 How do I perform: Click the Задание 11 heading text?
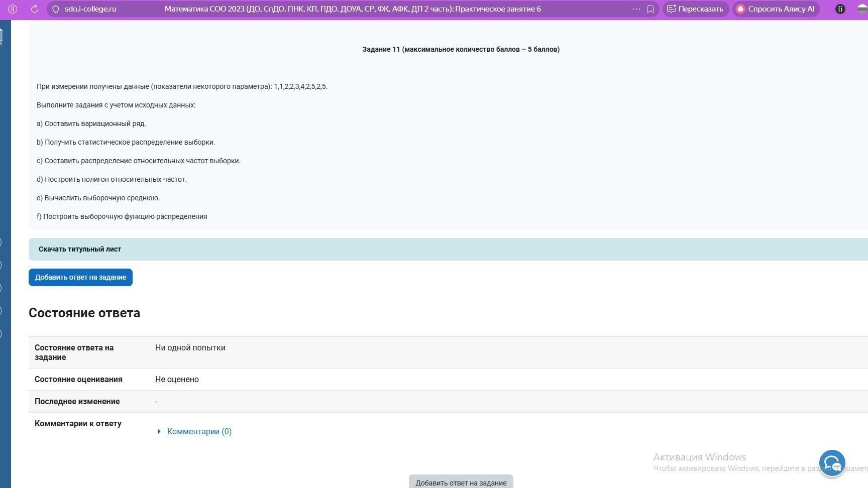coord(461,49)
